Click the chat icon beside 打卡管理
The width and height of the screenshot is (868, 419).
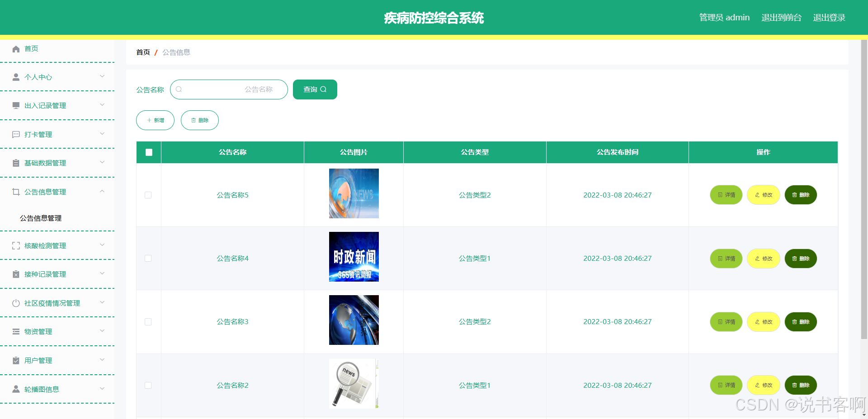coord(16,134)
